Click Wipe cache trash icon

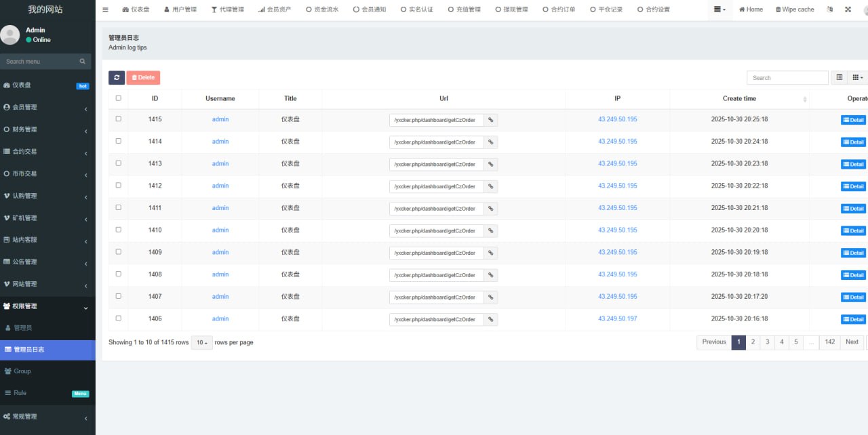tap(778, 9)
